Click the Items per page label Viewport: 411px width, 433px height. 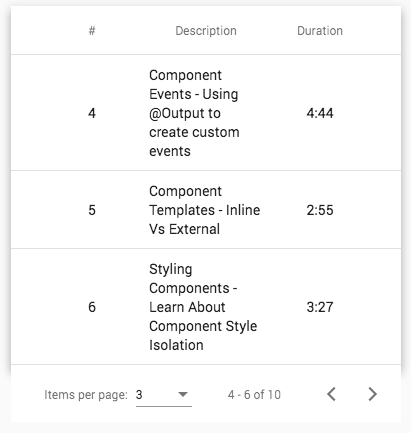(x=86, y=395)
